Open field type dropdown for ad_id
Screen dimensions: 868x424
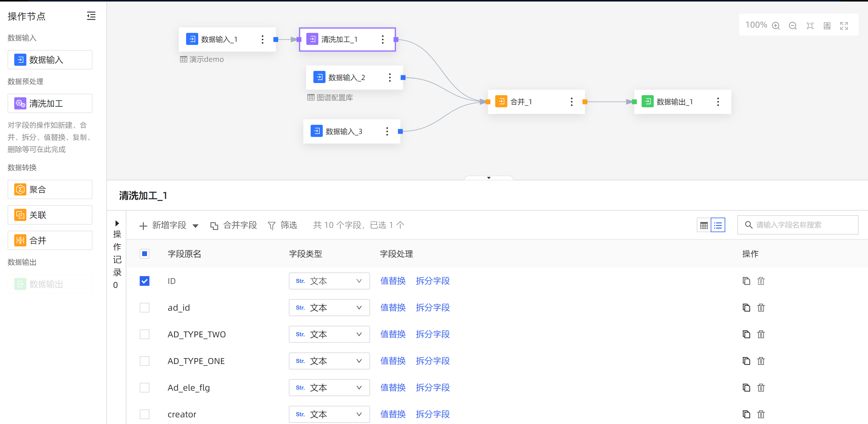[x=329, y=307]
